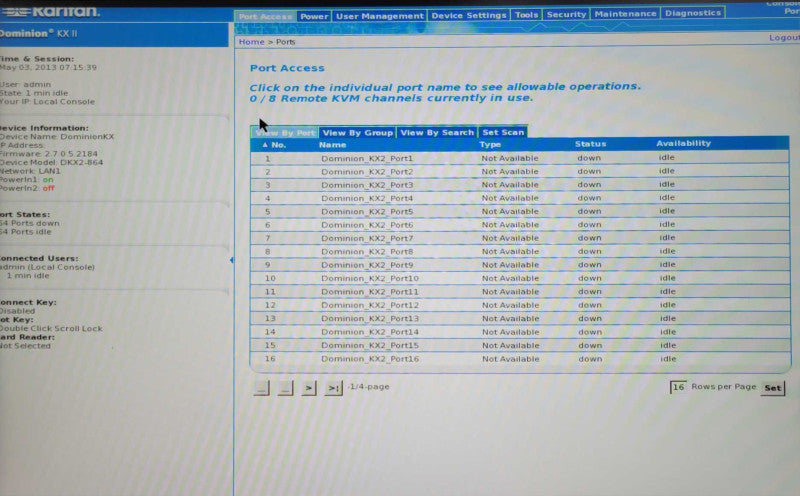Click the Not Available type in row 1
800x496 pixels.
[x=510, y=158]
